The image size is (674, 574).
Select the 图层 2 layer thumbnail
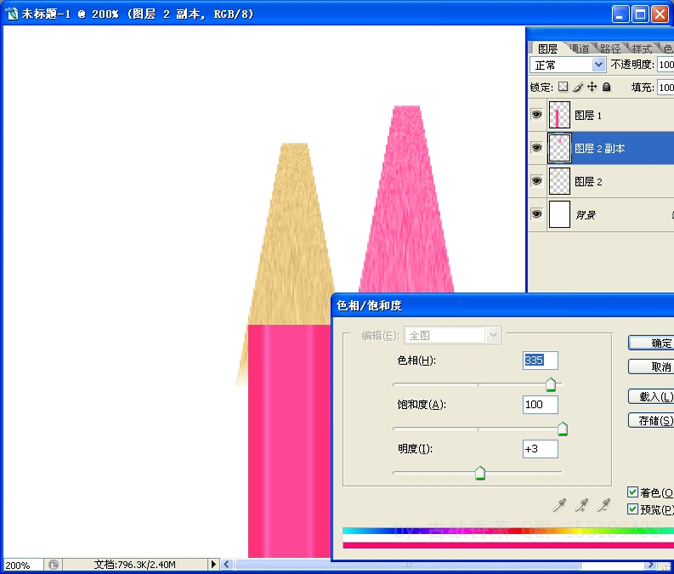click(x=559, y=181)
